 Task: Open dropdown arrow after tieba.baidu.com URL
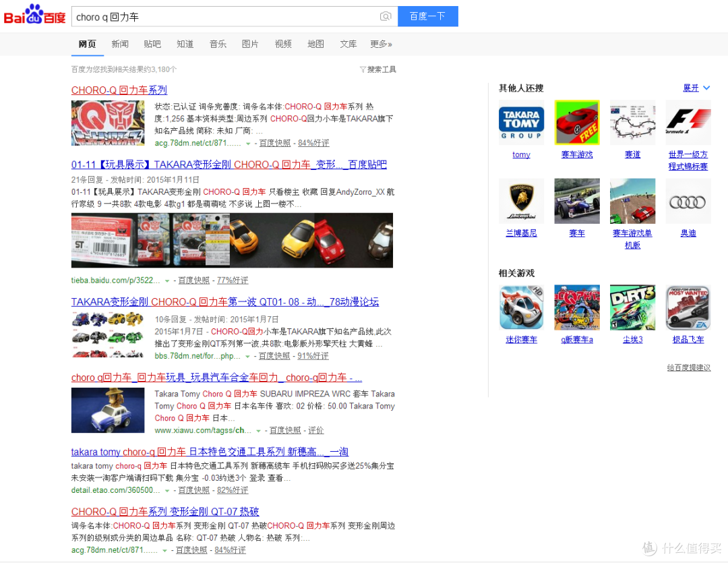point(167,281)
